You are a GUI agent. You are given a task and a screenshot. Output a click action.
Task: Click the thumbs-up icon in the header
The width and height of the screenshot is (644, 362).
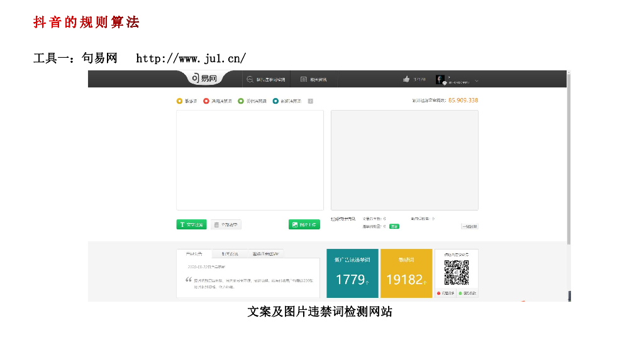pos(406,79)
